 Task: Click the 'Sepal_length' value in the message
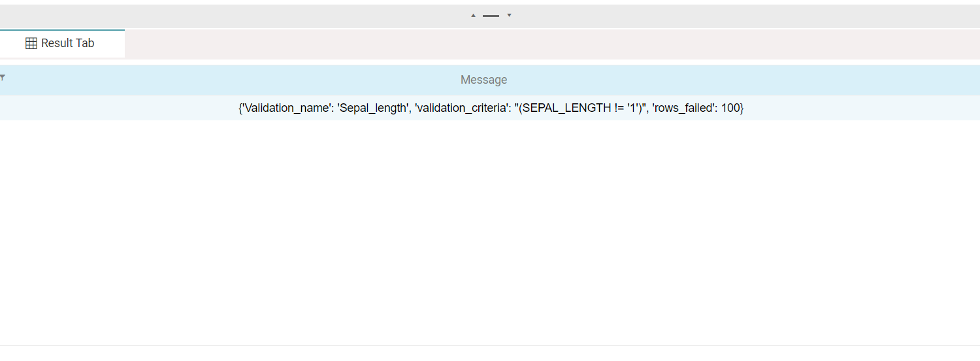[x=372, y=108]
